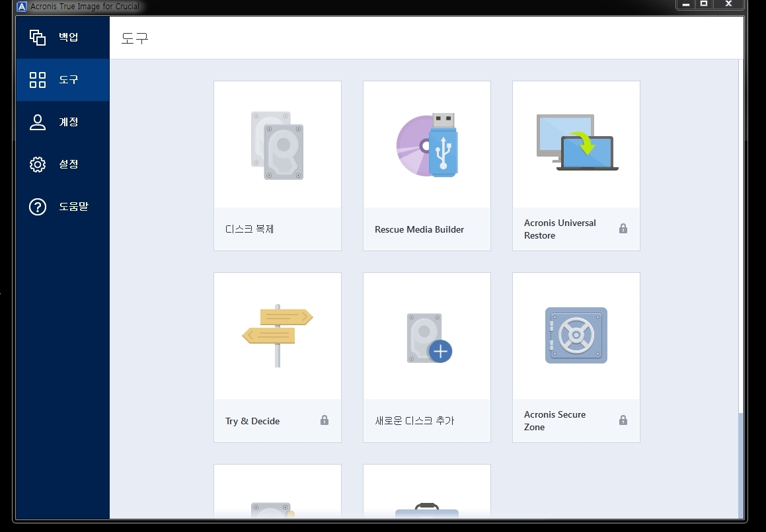
Task: Maximize the Acronis True Image window
Action: pyautogui.click(x=704, y=5)
